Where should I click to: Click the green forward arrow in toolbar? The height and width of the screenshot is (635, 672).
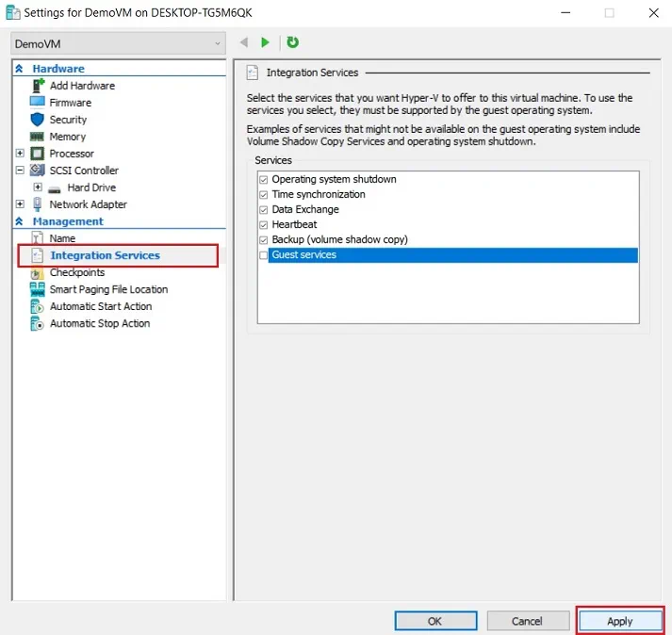(266, 42)
